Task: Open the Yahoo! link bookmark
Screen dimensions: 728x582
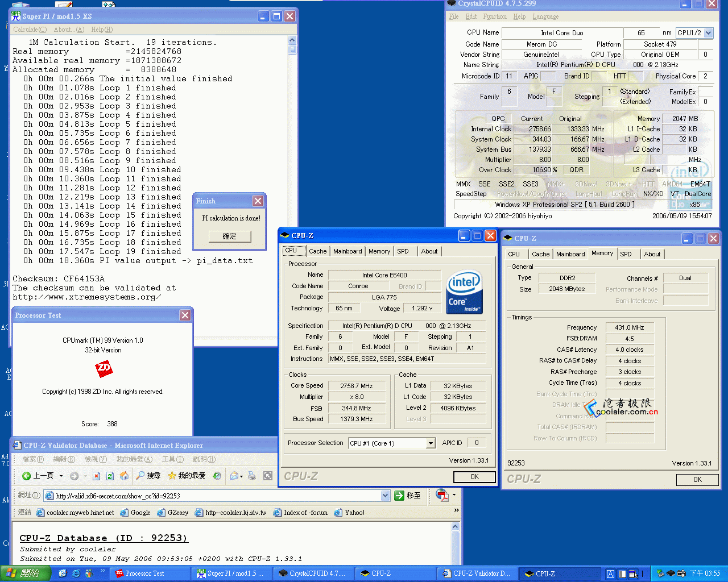Action: pyautogui.click(x=349, y=513)
